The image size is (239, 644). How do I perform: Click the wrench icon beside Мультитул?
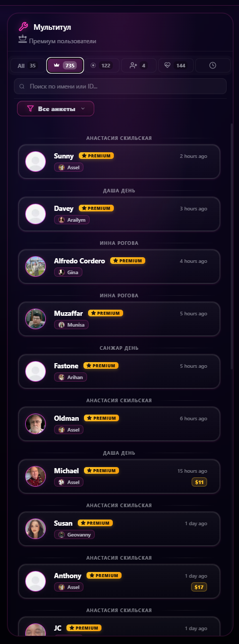(23, 27)
